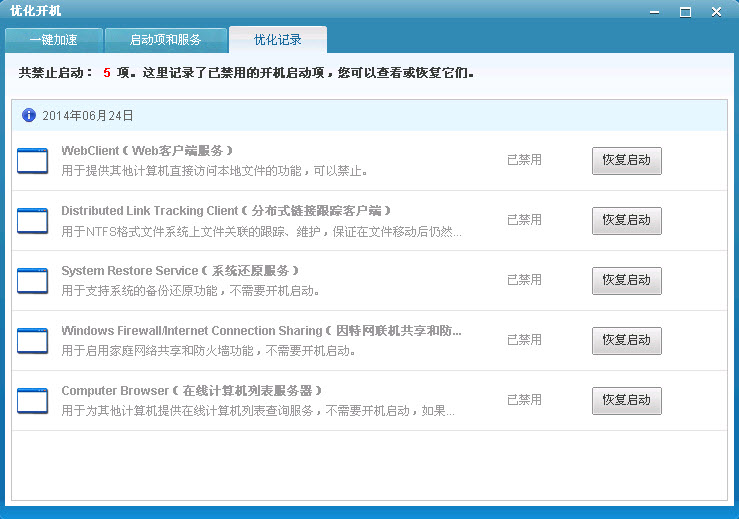Click the blue info icon beside the date
739x519 pixels.
pyautogui.click(x=29, y=115)
